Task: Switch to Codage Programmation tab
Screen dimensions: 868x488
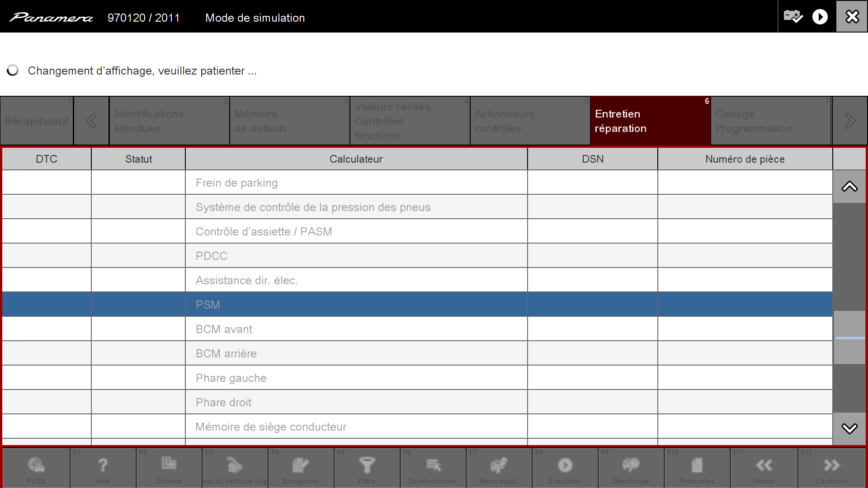Action: 770,121
